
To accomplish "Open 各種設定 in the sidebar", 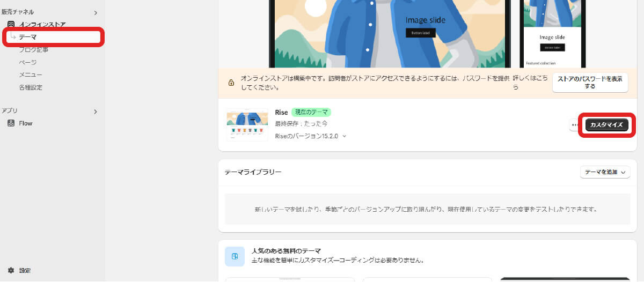I will 31,87.
